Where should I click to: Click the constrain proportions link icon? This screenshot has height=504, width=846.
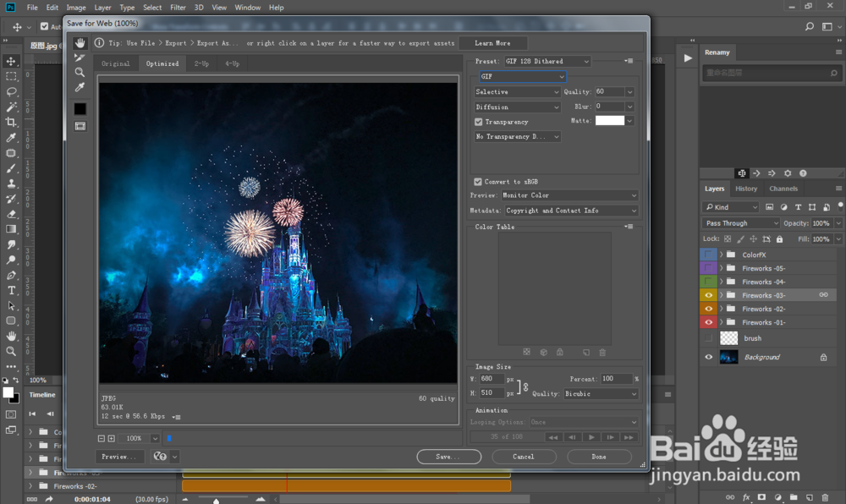point(525,386)
